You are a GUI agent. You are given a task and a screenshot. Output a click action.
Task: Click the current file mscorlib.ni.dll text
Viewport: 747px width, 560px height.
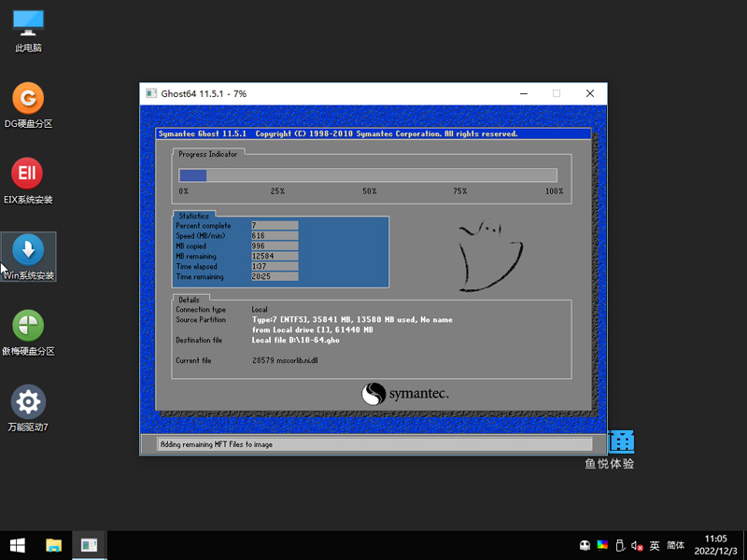pyautogui.click(x=285, y=360)
